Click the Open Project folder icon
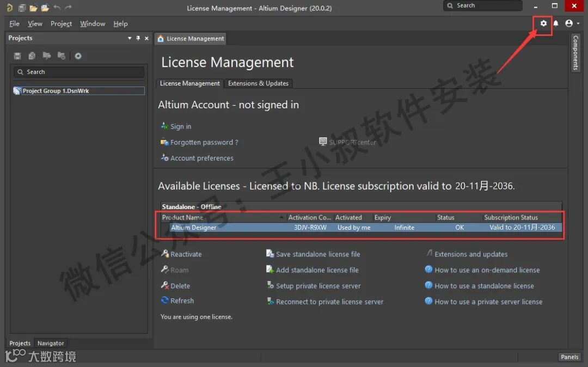 [45, 8]
